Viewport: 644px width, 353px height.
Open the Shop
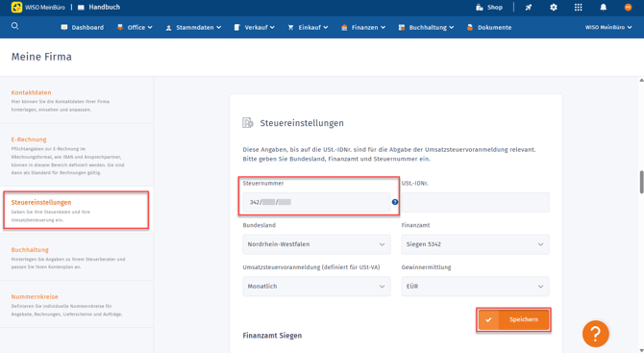[x=489, y=7]
